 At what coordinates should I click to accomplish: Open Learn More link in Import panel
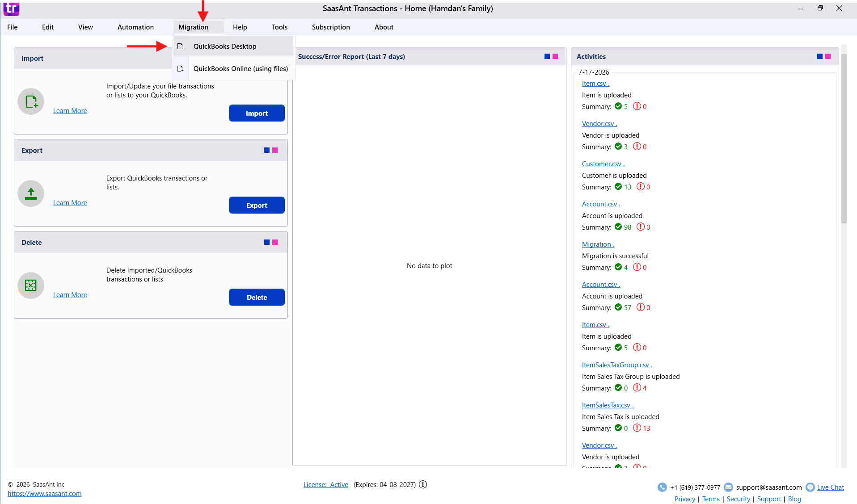70,111
